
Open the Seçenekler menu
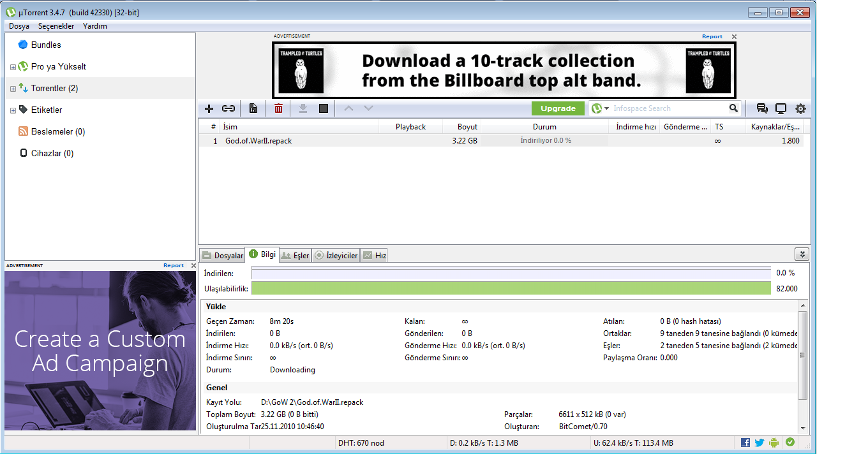pos(56,26)
